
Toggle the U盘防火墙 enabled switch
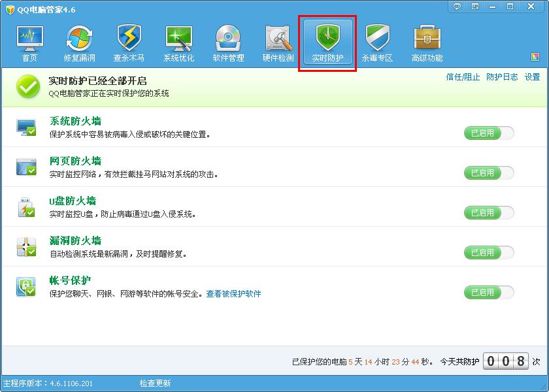tap(489, 212)
